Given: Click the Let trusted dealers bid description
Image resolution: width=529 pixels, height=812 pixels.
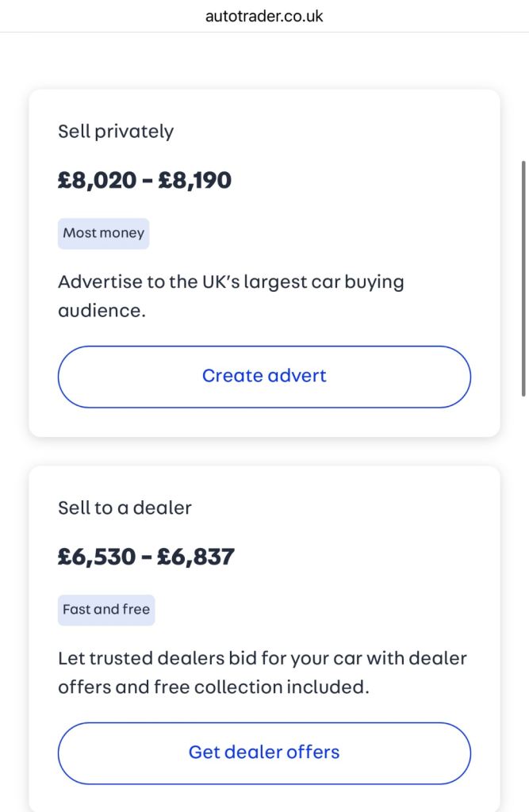Looking at the screenshot, I should pyautogui.click(x=262, y=658).
